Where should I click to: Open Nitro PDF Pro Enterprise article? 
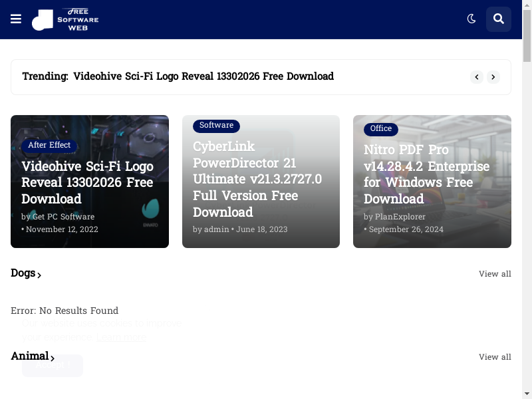(x=426, y=174)
